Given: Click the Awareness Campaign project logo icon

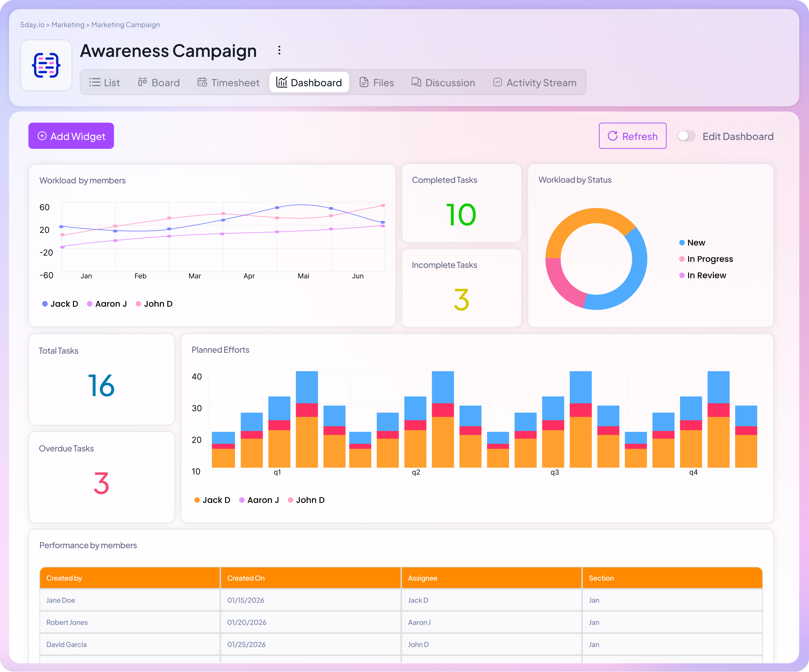Looking at the screenshot, I should point(46,65).
